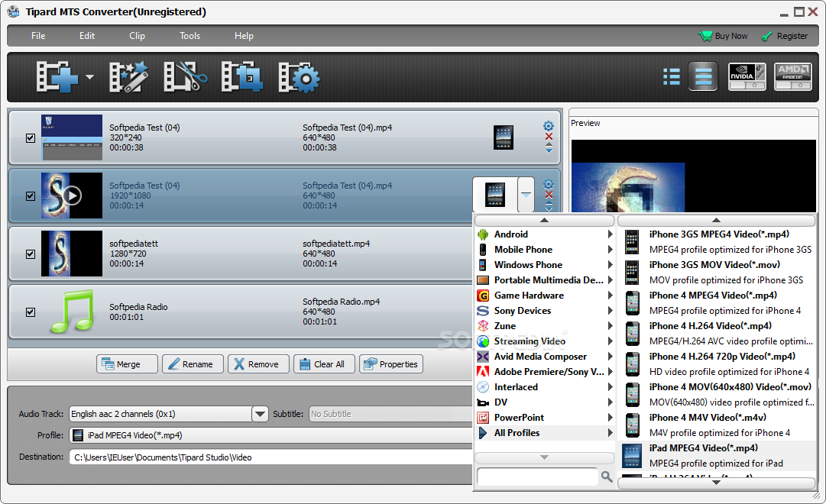
Task: Expand the Mobile Phone category
Action: 546,250
